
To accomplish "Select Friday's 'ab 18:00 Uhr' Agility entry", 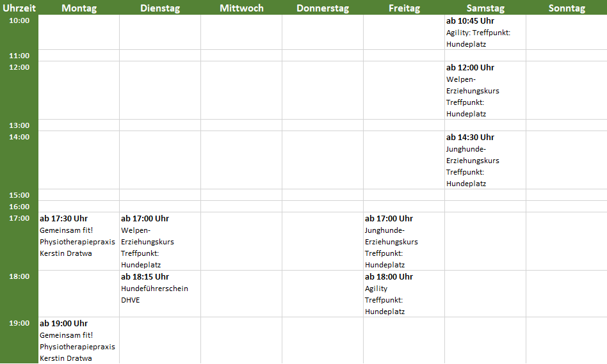I will pyautogui.click(x=404, y=294).
